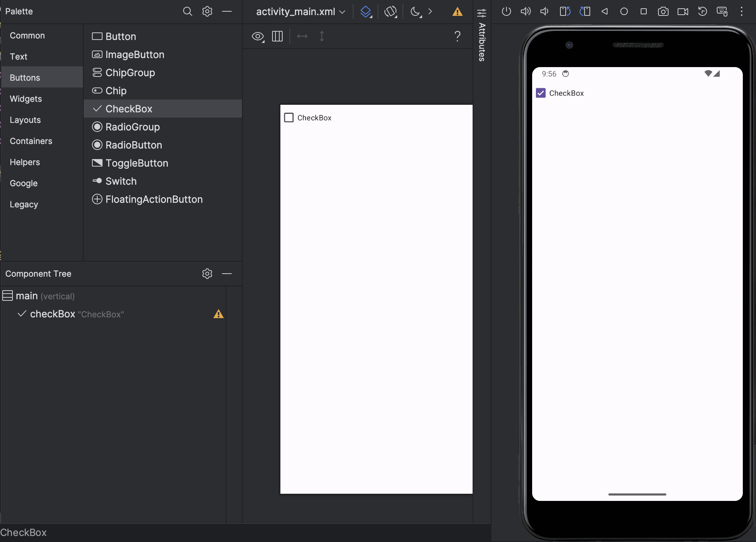Click the night mode moon icon
This screenshot has width=756, height=542.
(415, 12)
